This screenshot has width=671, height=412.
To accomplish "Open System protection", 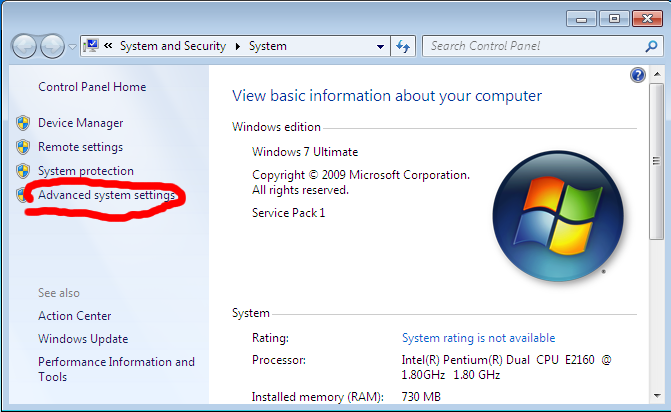I will [86, 171].
